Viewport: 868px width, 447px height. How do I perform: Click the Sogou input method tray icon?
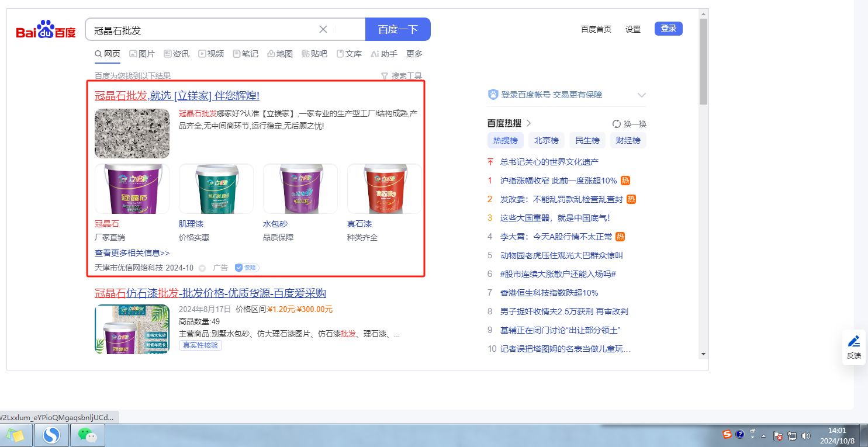point(727,434)
